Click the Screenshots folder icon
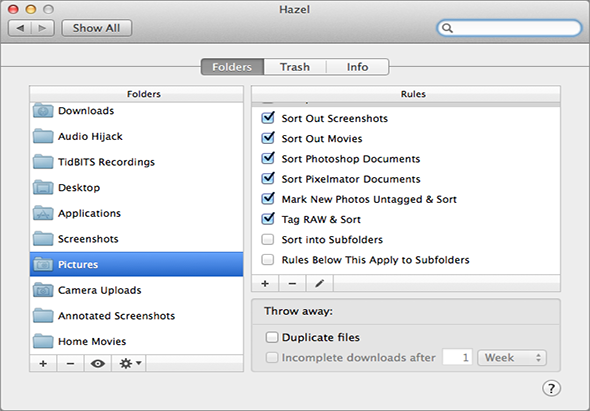 [43, 239]
